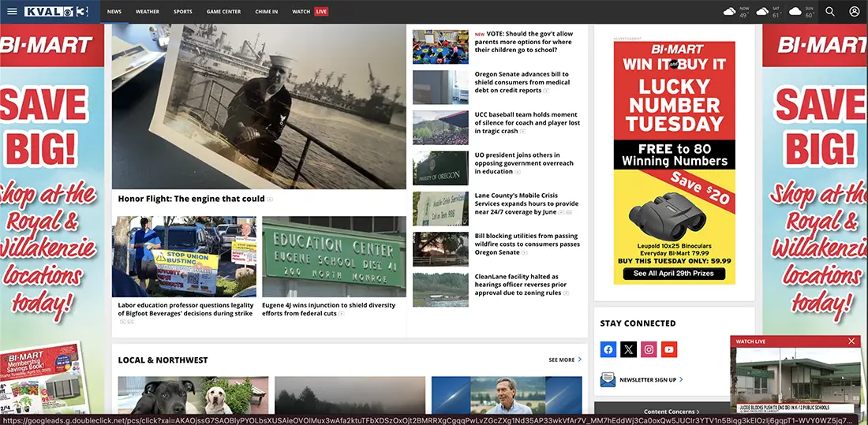Click the Stop Union Busting protest photo

click(x=184, y=257)
